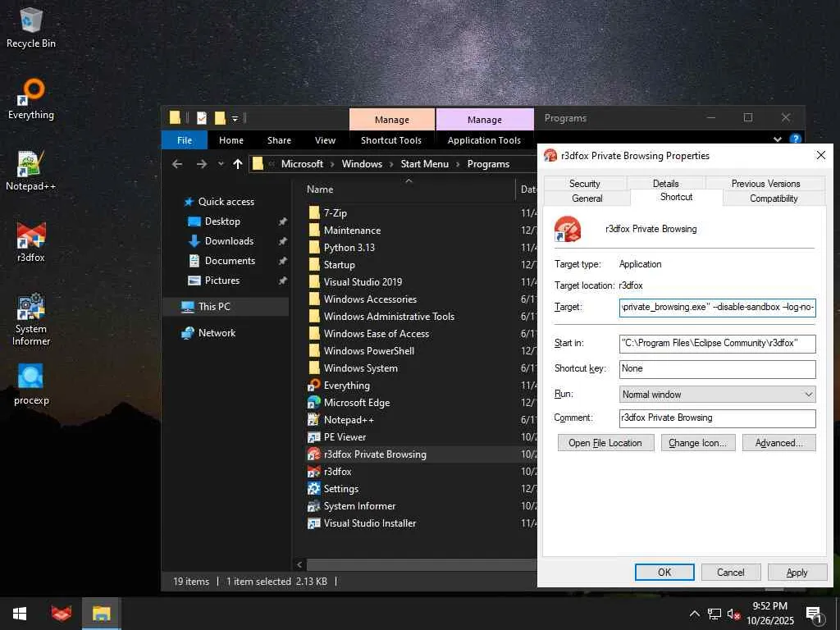Show hidden tray icons chevron
This screenshot has height=630, width=840.
click(694, 614)
